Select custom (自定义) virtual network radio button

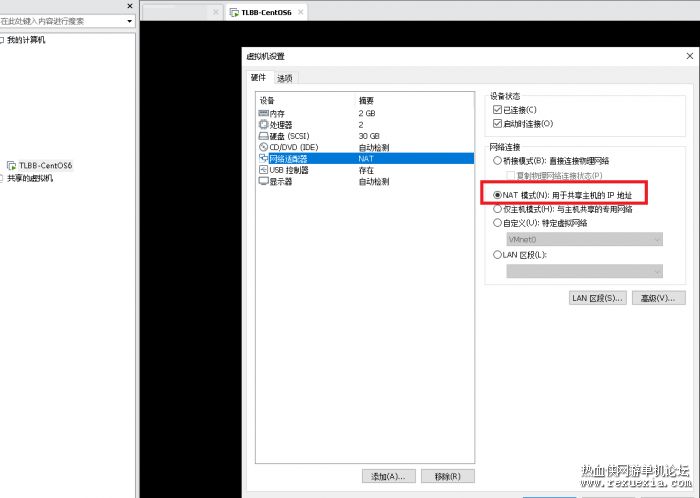tap(497, 222)
